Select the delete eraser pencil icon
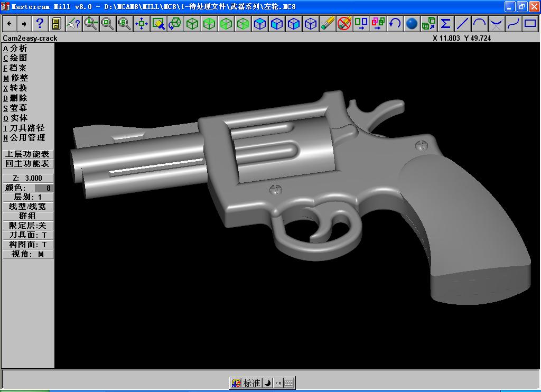Viewport: 541px width, 392px height. point(328,24)
